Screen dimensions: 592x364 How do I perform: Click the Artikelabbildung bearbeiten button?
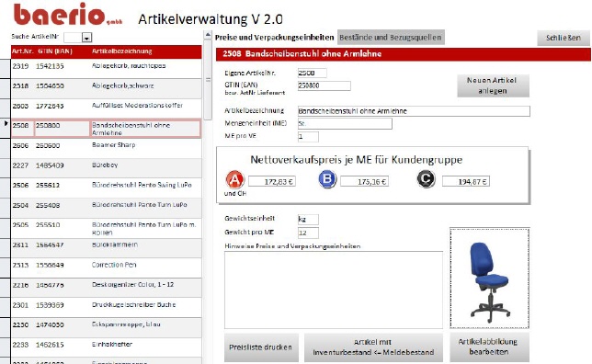(x=489, y=347)
